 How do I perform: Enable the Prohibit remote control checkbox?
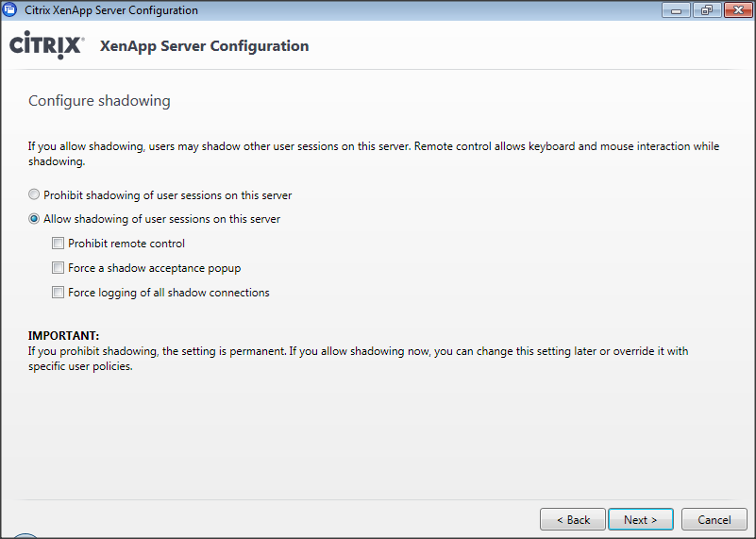pos(59,244)
